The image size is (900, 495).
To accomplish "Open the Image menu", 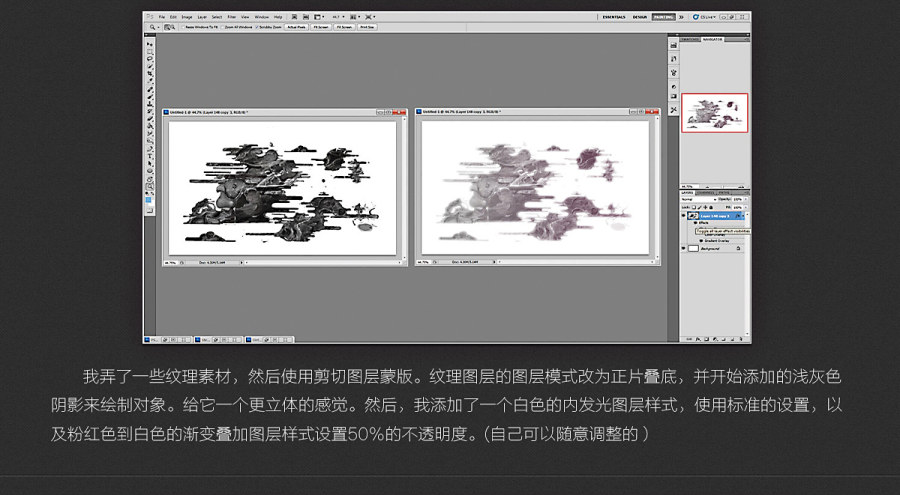I will 187,17.
